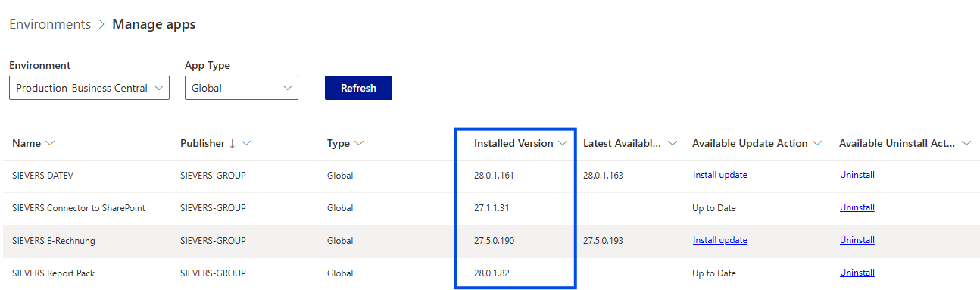Click installed version 27.5.0.190

494,240
